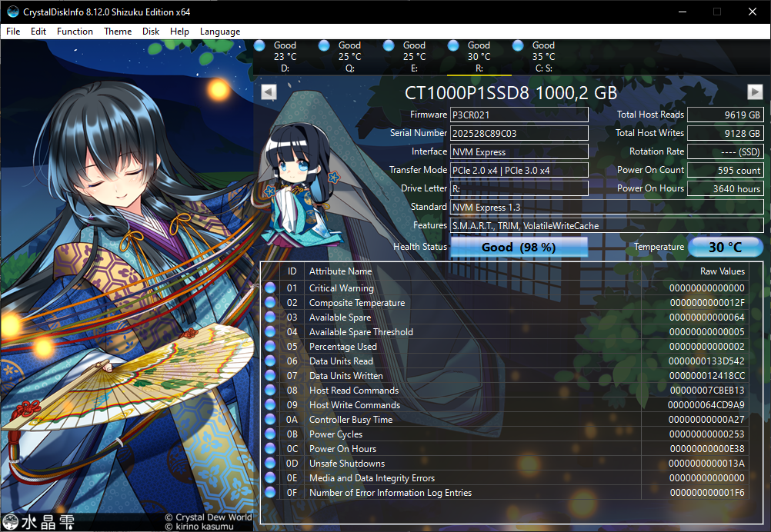Select disk Q: status orb

[323, 45]
